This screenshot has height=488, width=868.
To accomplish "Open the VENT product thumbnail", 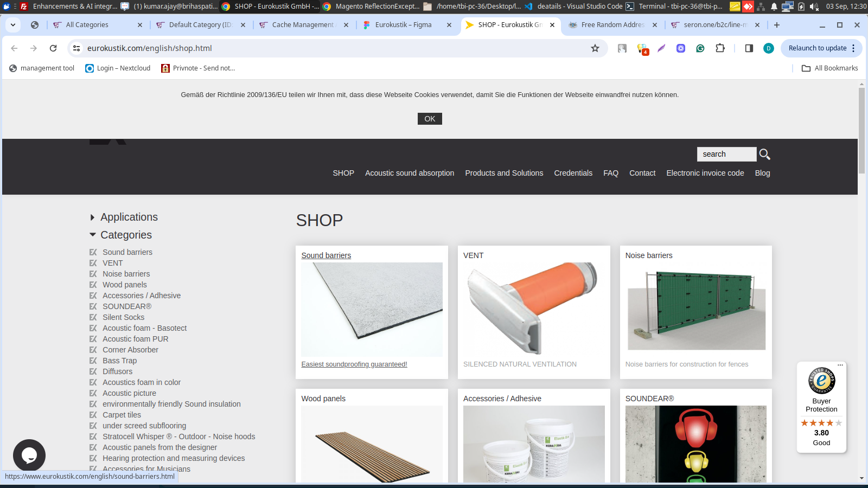I will 534,308.
